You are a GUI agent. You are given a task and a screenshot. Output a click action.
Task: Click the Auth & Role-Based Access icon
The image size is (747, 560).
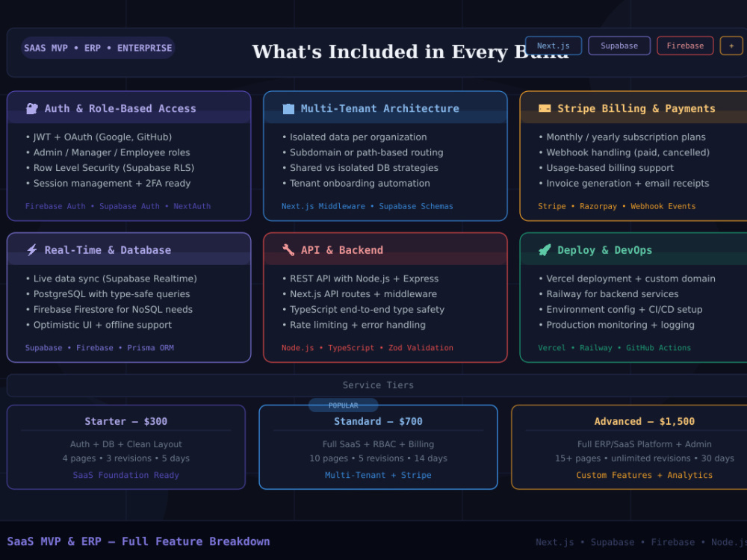[x=32, y=108]
